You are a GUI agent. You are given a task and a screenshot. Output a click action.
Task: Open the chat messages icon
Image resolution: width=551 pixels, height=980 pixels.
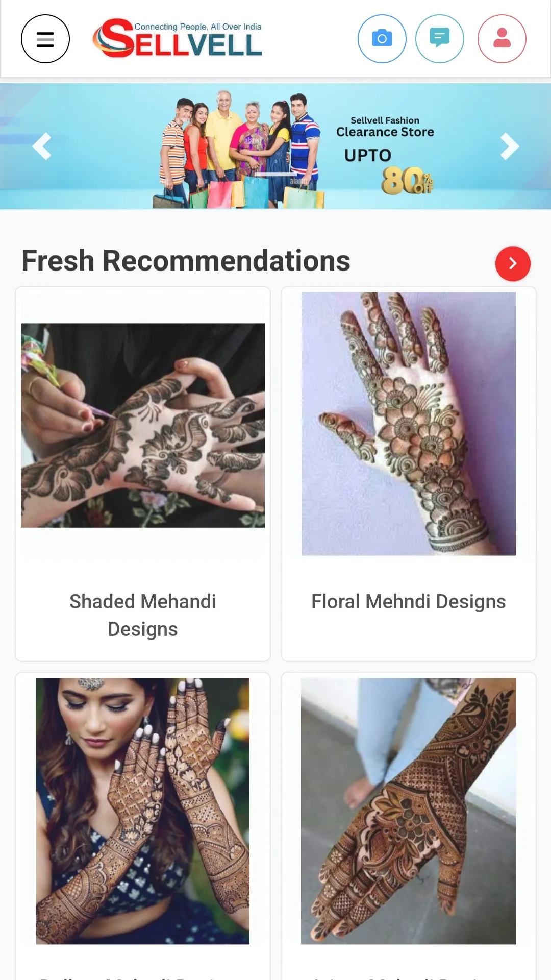click(x=440, y=39)
